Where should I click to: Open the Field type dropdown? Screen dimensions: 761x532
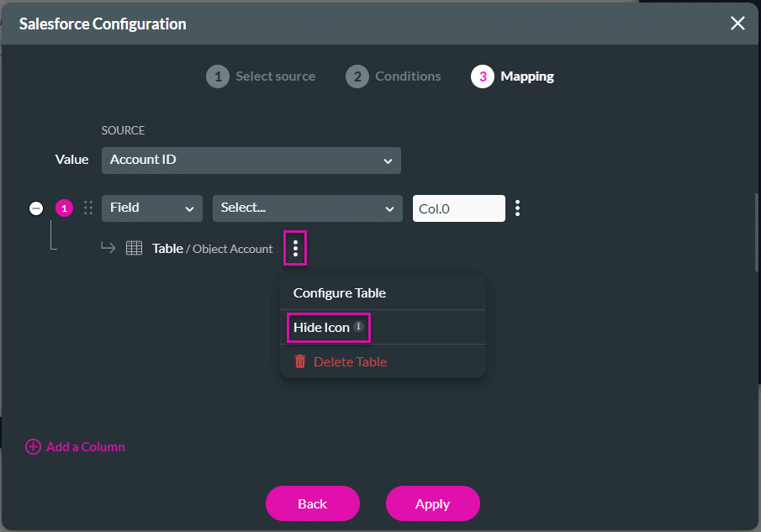click(151, 208)
